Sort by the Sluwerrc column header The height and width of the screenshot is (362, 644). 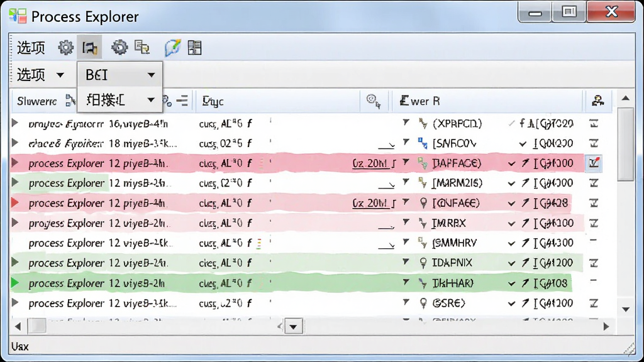pyautogui.click(x=37, y=101)
